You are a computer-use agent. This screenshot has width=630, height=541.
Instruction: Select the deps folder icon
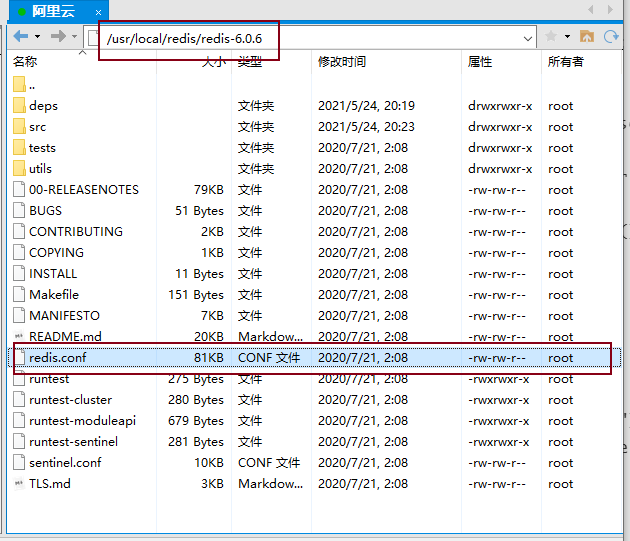point(19,105)
